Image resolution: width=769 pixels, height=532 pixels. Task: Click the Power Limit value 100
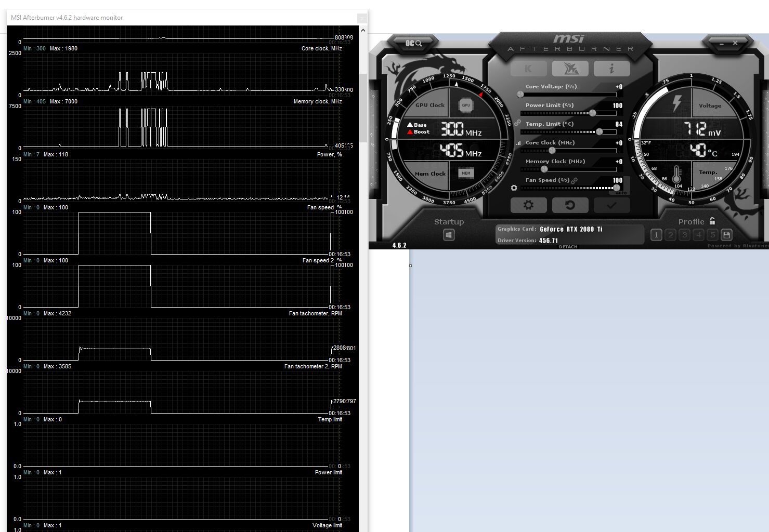pos(617,105)
